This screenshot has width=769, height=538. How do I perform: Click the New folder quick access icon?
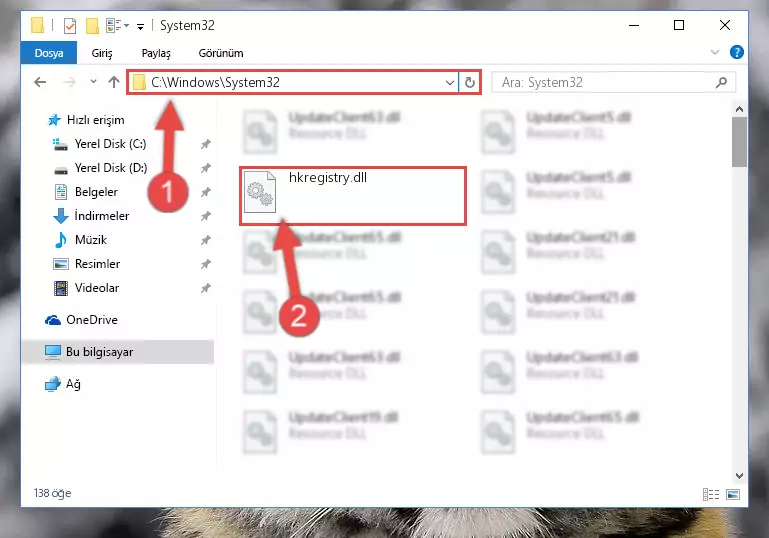[92, 26]
